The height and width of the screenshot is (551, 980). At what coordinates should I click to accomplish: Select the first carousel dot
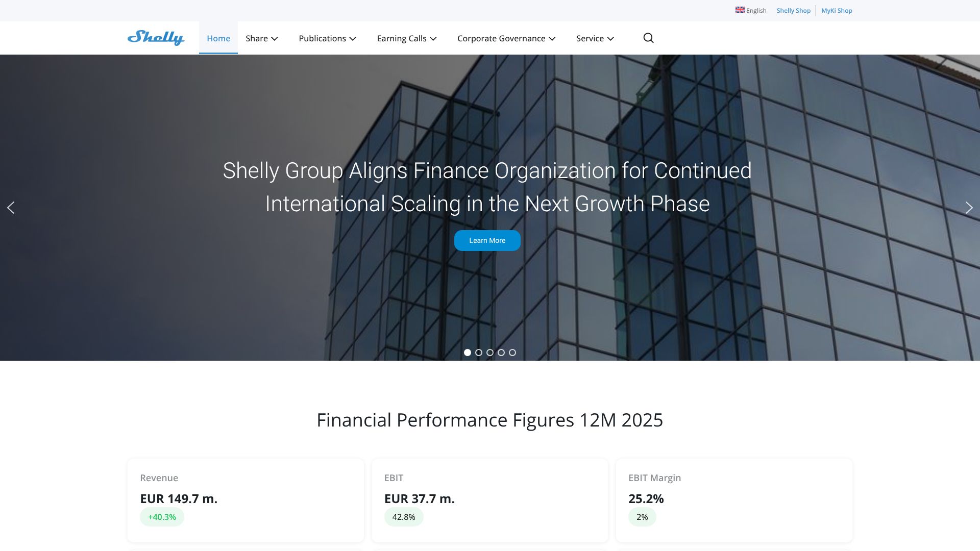[468, 353]
